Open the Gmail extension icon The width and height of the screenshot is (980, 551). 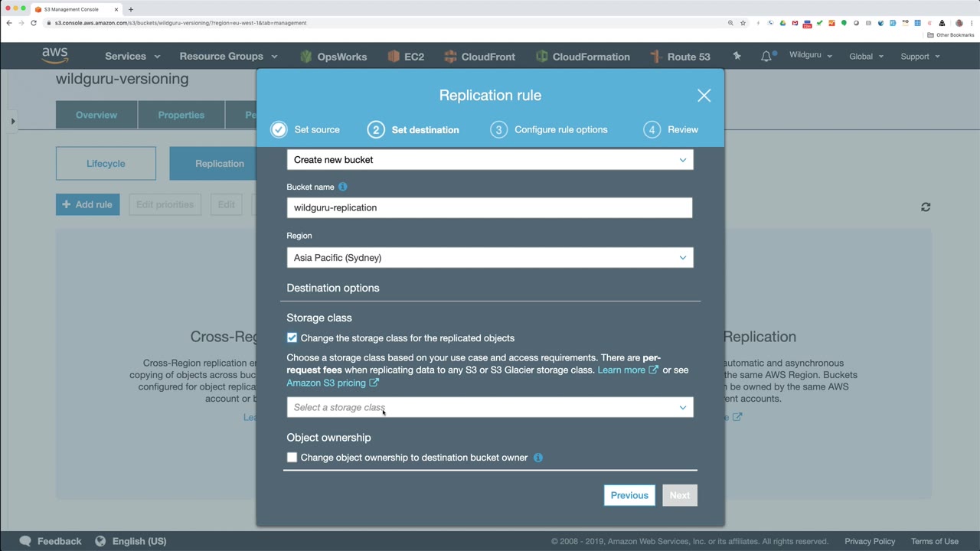(795, 23)
